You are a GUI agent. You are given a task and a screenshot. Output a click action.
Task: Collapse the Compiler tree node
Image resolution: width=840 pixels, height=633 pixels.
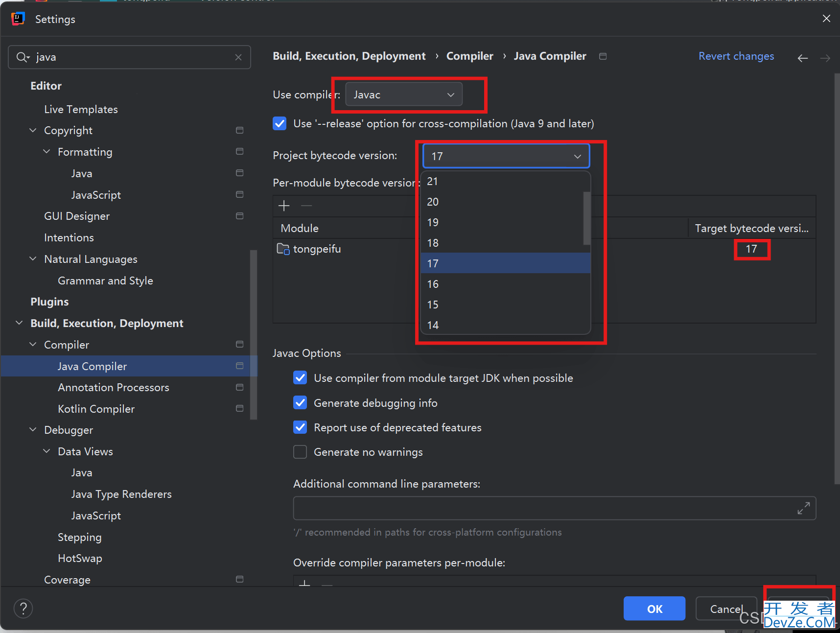(33, 344)
